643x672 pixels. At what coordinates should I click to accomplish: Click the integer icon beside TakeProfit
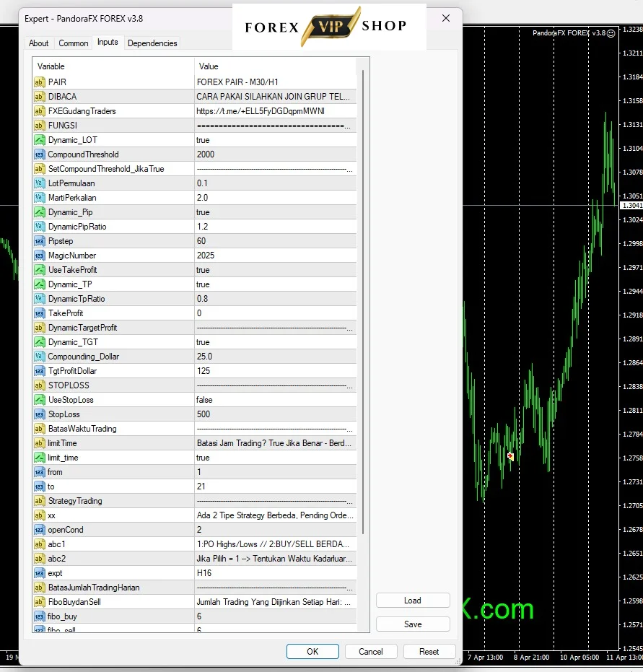(39, 313)
